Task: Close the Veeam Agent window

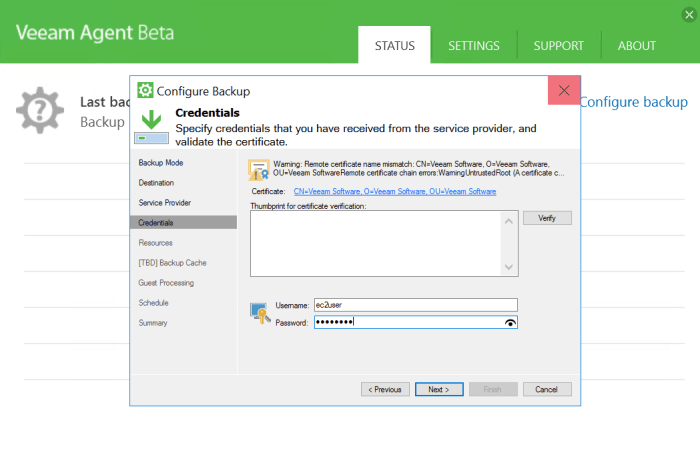Action: [689, 15]
